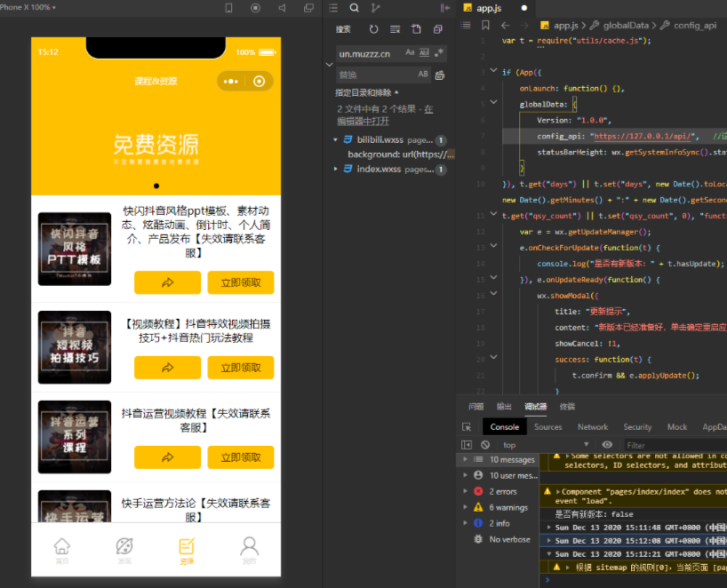This screenshot has height=588, width=727.
Task: Click the record icon in simulator toolbar
Action: point(255,8)
